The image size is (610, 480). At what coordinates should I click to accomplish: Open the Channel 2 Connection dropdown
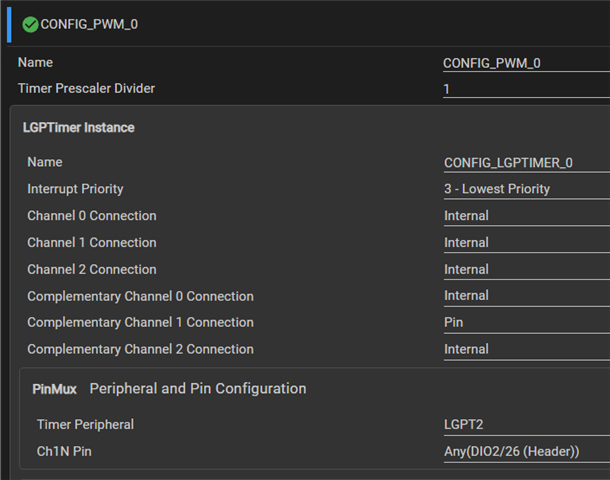(527, 270)
